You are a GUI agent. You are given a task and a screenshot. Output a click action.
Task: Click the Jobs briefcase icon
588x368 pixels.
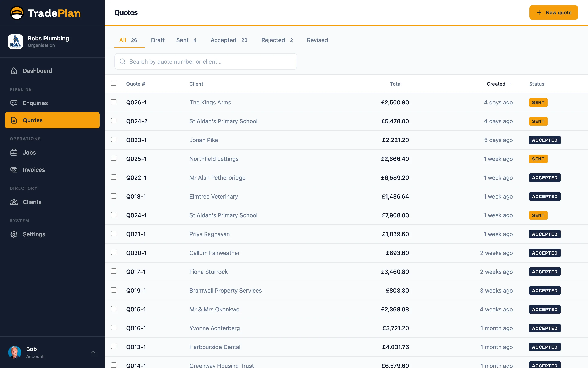14,152
